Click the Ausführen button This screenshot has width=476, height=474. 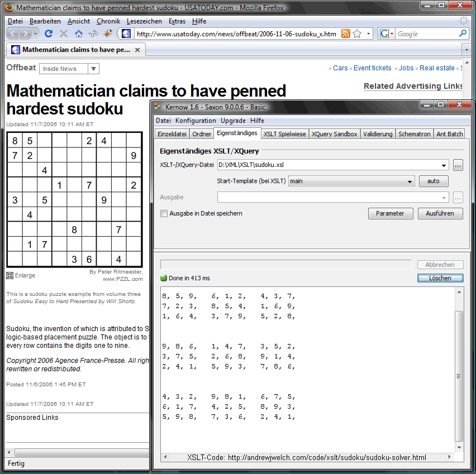[440, 214]
